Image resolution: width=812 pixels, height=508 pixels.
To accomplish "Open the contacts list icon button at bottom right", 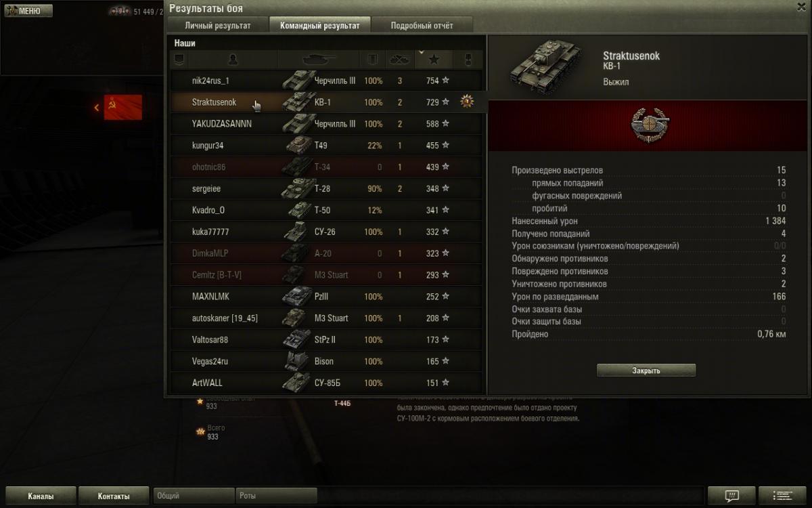I will pos(783,496).
